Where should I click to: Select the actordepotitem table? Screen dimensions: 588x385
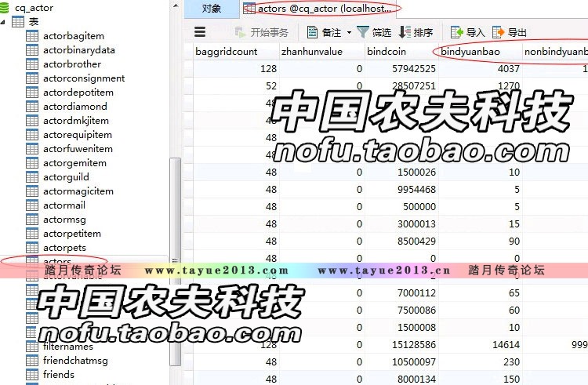tap(78, 93)
